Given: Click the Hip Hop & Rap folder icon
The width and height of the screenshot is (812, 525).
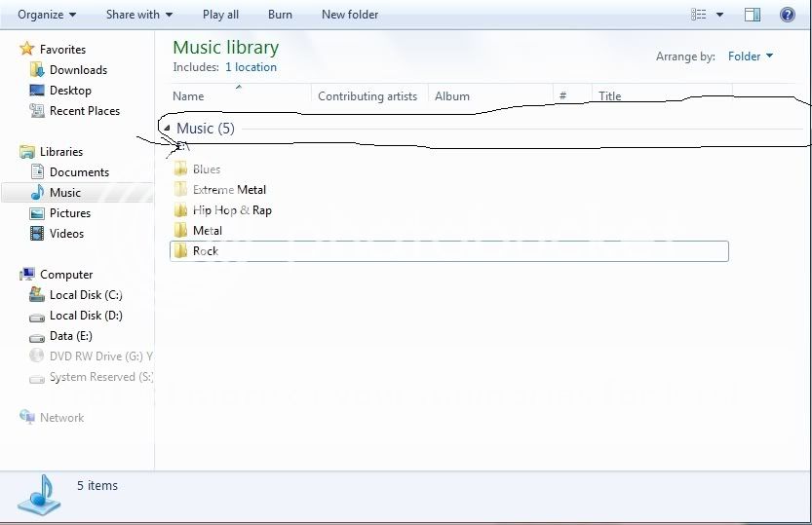Looking at the screenshot, I should [x=180, y=209].
